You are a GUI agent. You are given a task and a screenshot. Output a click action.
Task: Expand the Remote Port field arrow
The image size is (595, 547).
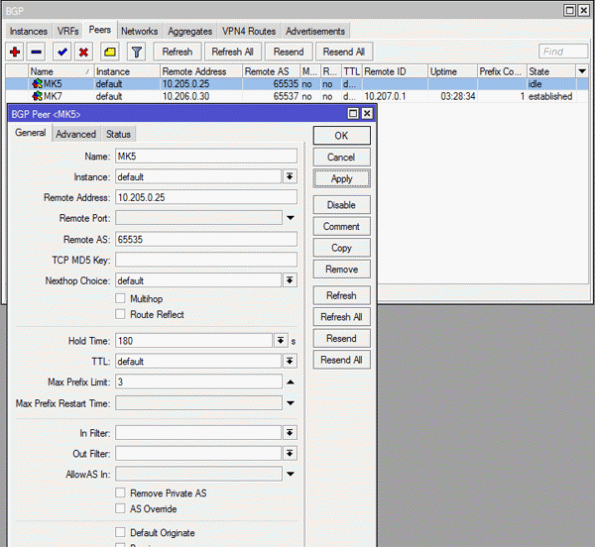tap(290, 218)
